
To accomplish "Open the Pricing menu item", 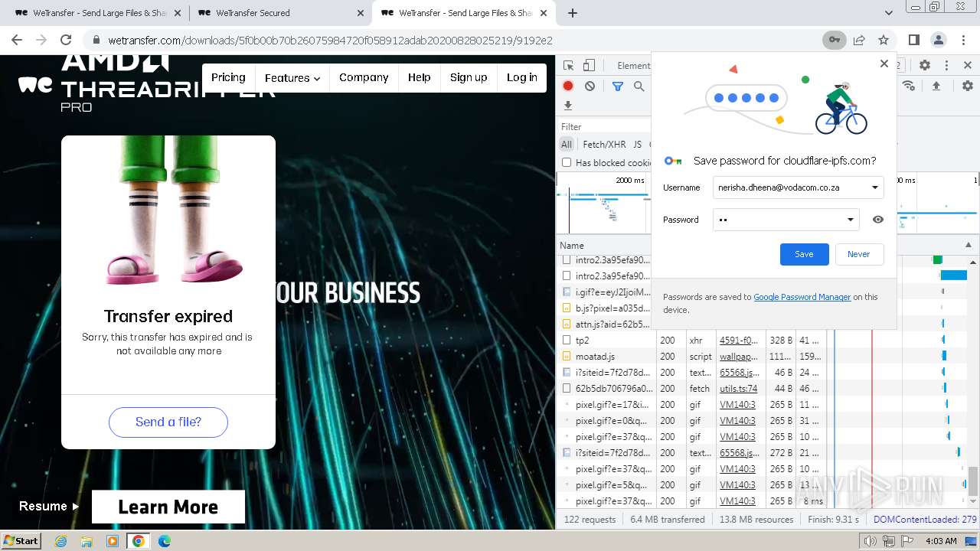I will coord(228,77).
